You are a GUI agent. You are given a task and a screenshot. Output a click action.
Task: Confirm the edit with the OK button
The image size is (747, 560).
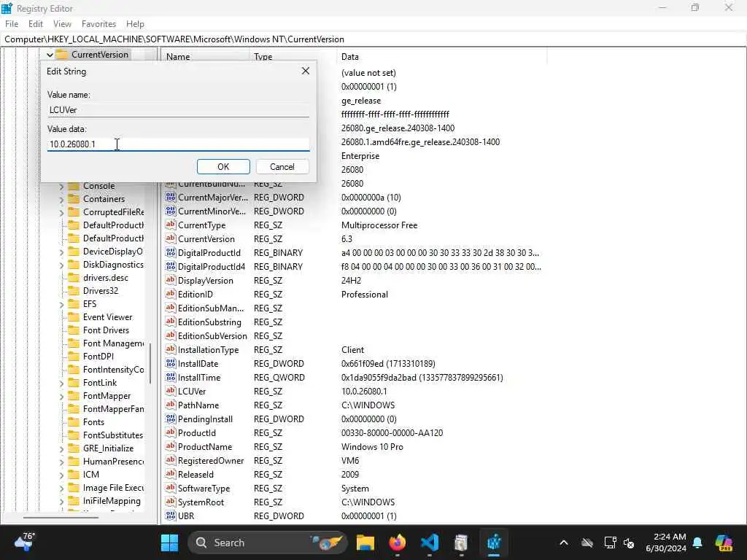coord(223,167)
